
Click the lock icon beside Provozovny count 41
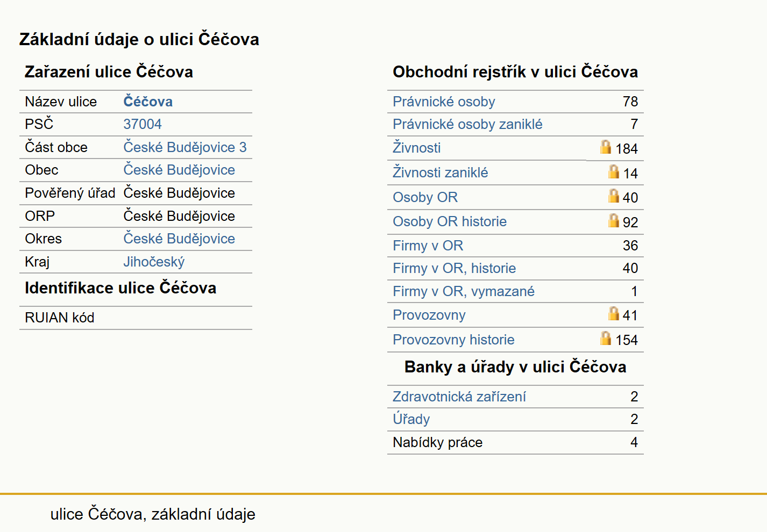pos(613,313)
